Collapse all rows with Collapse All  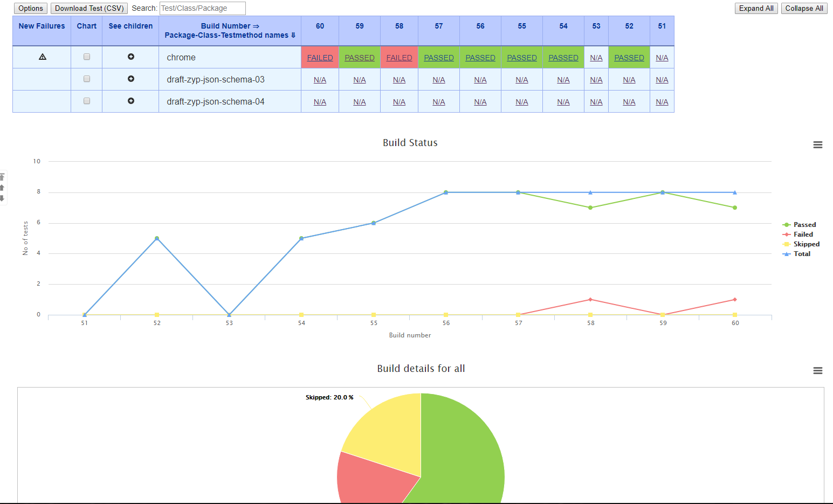[804, 8]
